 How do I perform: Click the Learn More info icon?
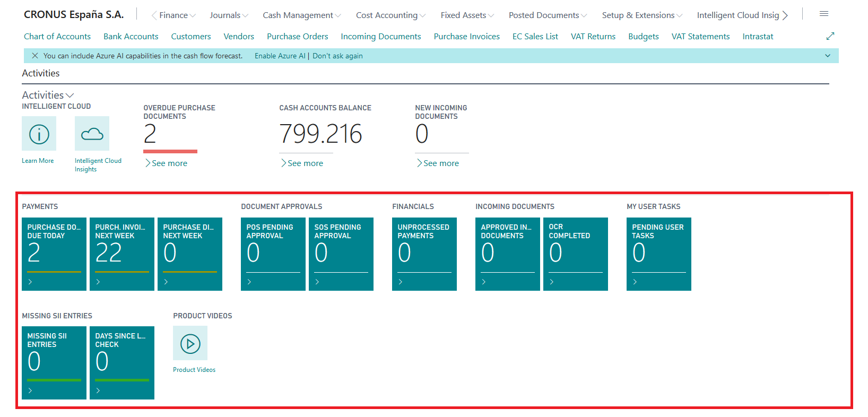coord(39,134)
